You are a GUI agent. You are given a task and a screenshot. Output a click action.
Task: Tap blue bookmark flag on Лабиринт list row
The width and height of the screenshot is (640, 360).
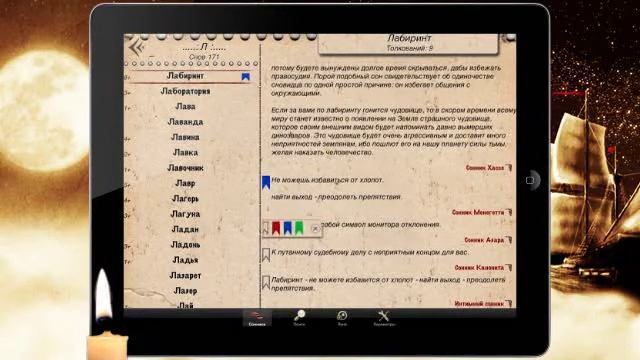point(246,76)
